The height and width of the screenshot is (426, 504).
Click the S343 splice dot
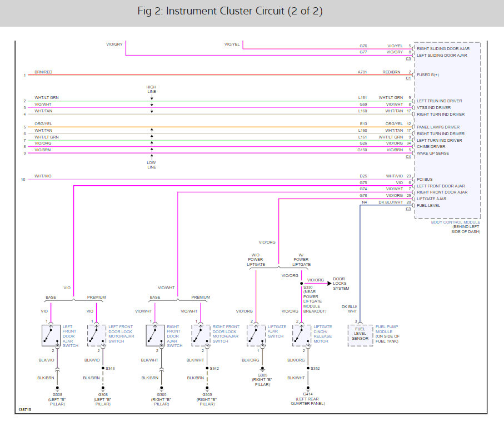pyautogui.click(x=103, y=368)
